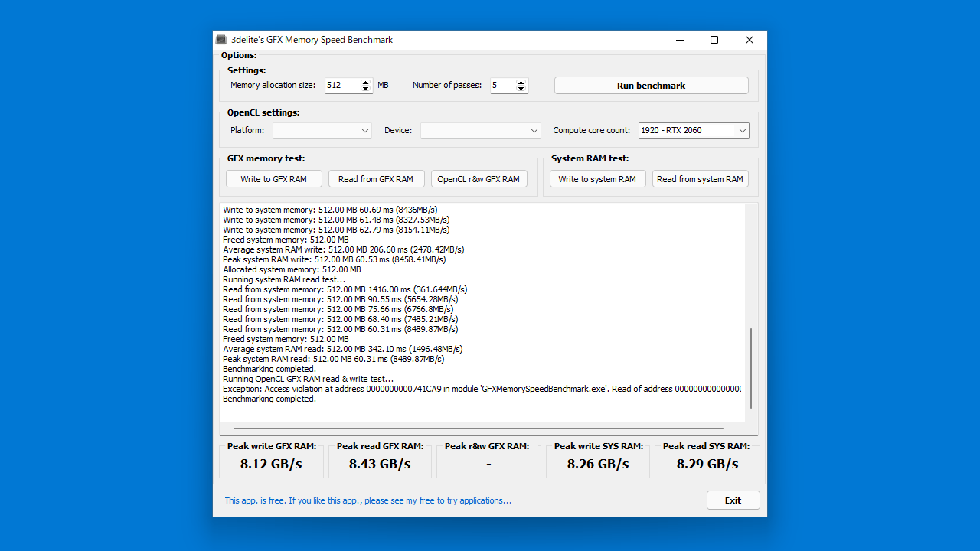Click the Peak write GFX RAM 8.12 GB/s value
This screenshot has height=551, width=980.
pos(271,464)
